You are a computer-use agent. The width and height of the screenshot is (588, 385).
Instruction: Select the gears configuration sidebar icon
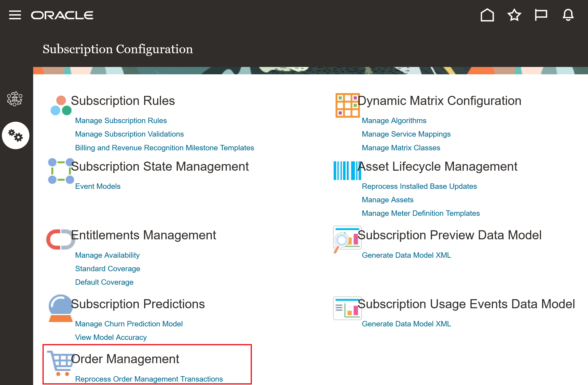[15, 136]
